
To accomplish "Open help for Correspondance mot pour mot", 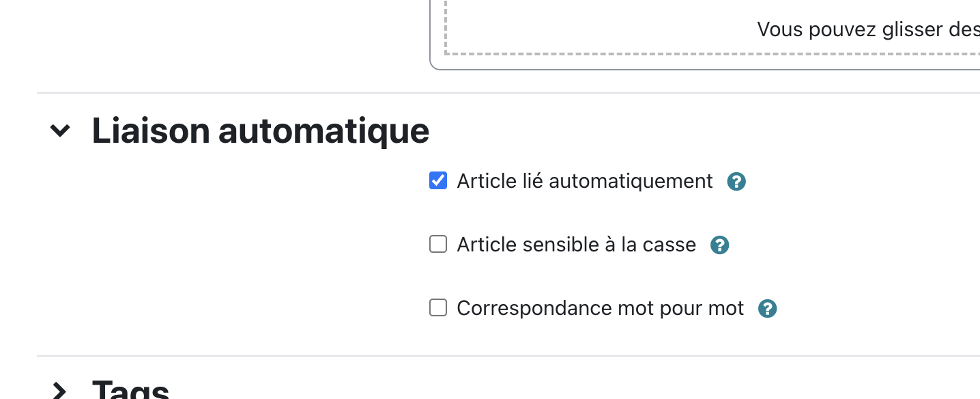I will (768, 309).
